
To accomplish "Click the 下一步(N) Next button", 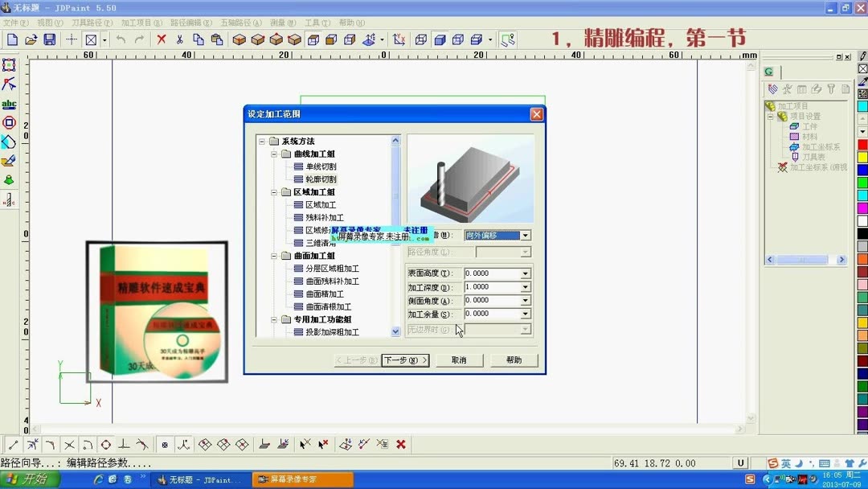I will point(404,360).
